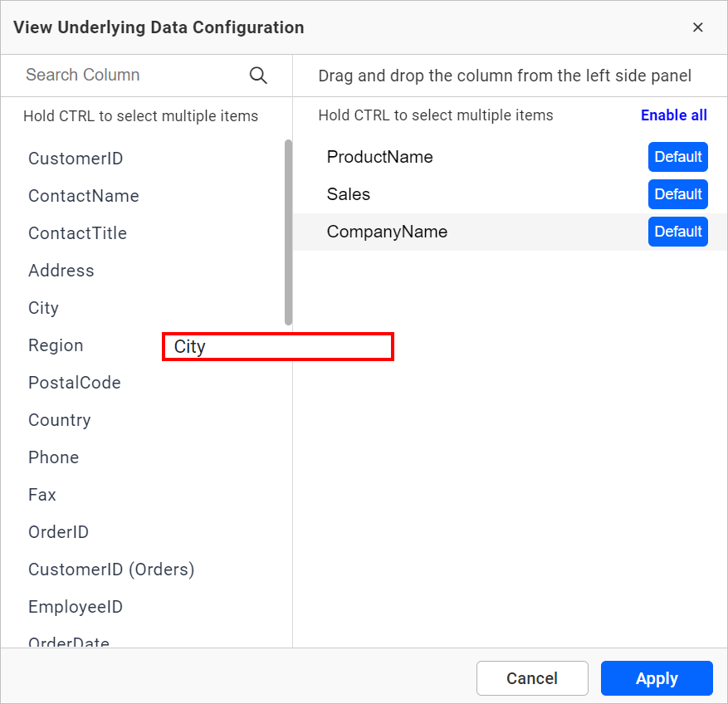Toggle Default button for CompanyName
Viewport: 728px width, 704px height.
pos(677,232)
